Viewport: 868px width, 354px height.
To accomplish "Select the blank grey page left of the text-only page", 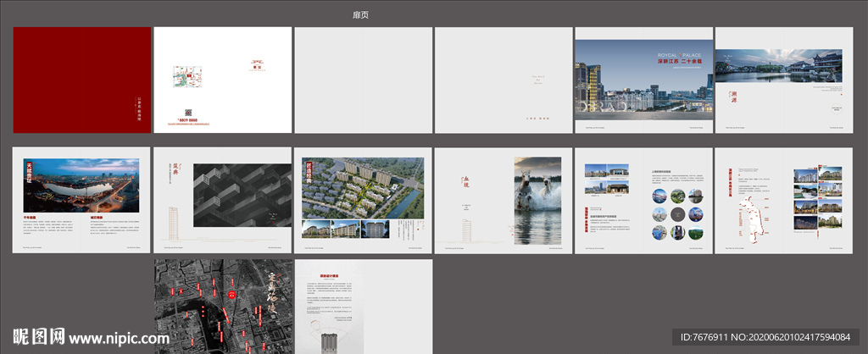I will (x=363, y=80).
